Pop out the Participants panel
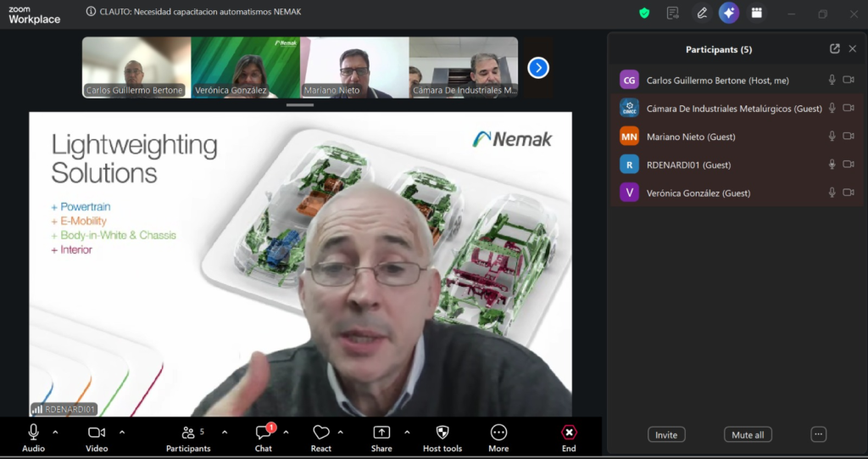Image resolution: width=868 pixels, height=459 pixels. click(x=835, y=49)
